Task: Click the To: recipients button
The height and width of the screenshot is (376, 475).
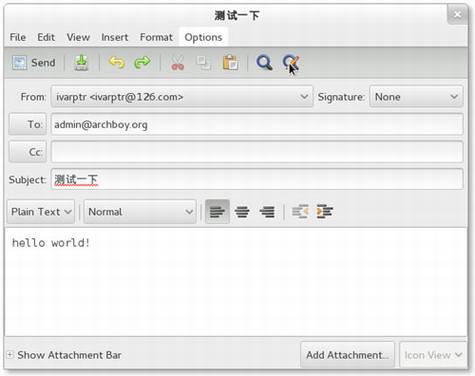Action: (x=27, y=124)
